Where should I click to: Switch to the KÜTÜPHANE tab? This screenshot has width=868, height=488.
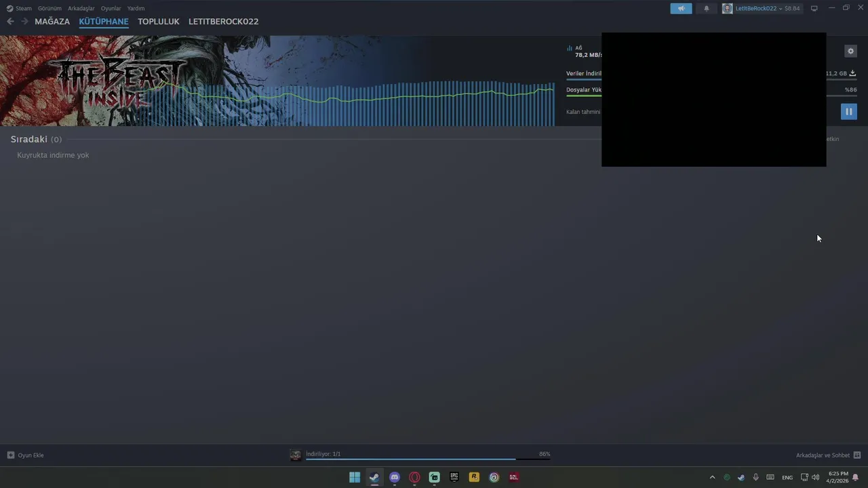tap(104, 22)
